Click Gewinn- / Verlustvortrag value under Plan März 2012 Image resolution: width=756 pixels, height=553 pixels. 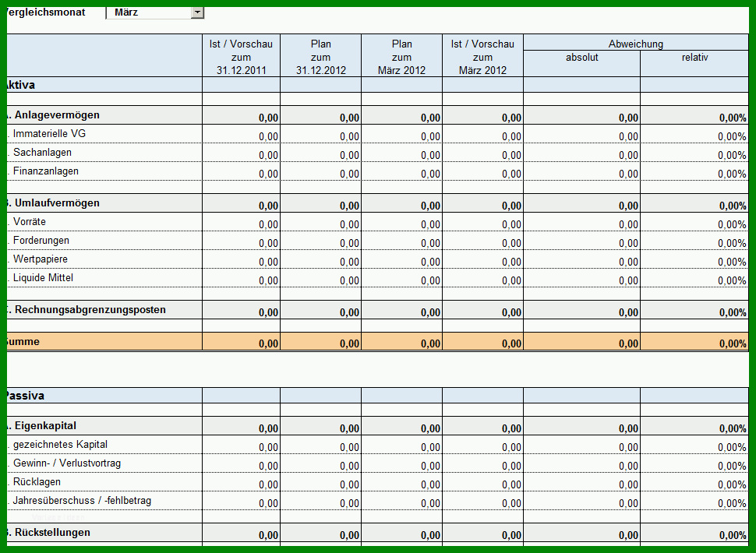[430, 466]
